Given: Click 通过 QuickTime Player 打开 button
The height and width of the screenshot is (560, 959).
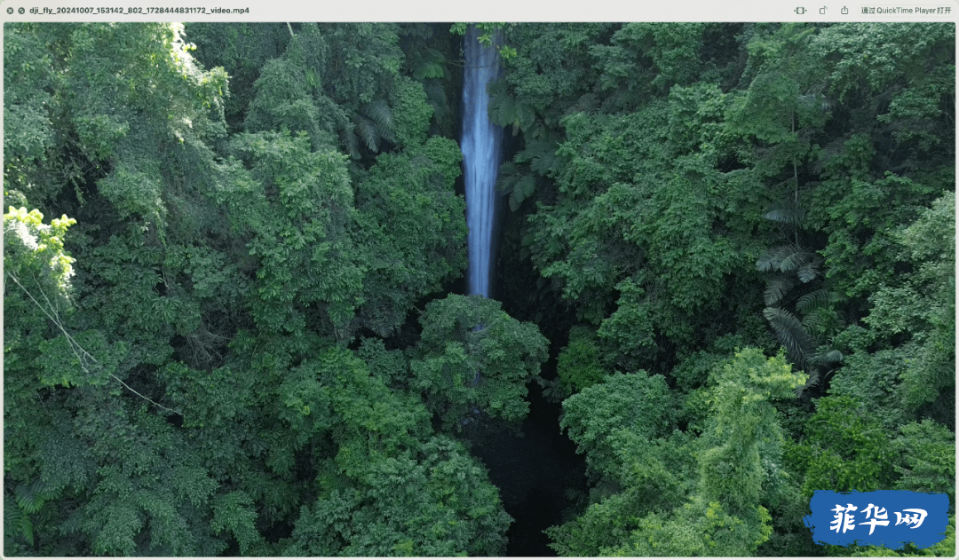Looking at the screenshot, I should tap(906, 11).
